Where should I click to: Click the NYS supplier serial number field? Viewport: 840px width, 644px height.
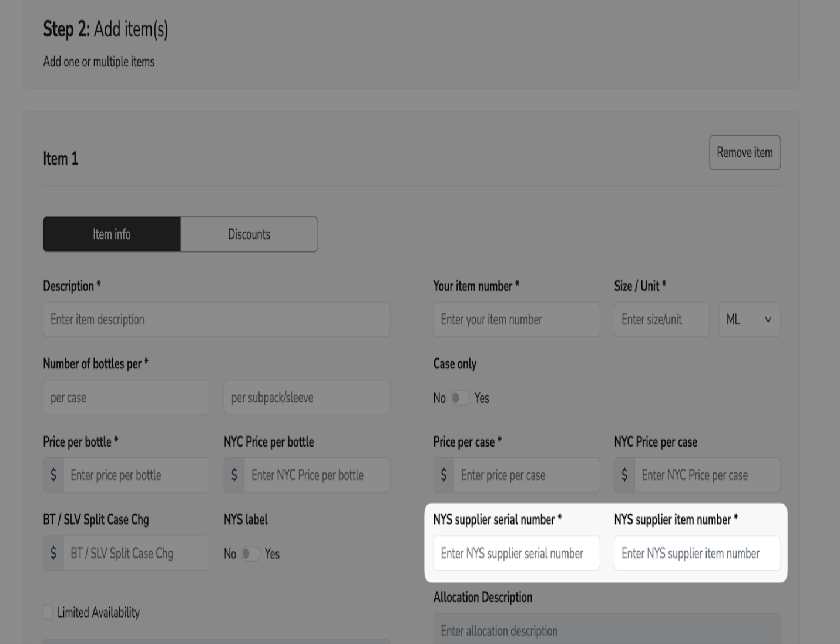516,553
